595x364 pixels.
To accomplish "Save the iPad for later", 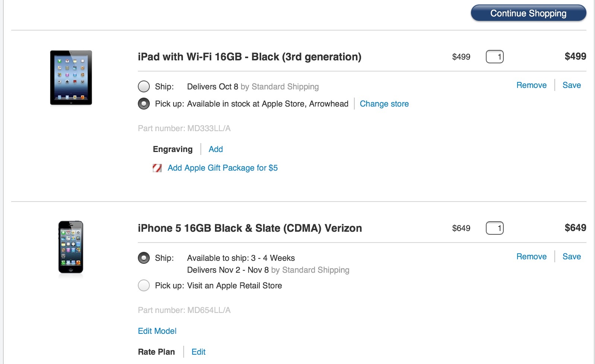I will (x=572, y=85).
